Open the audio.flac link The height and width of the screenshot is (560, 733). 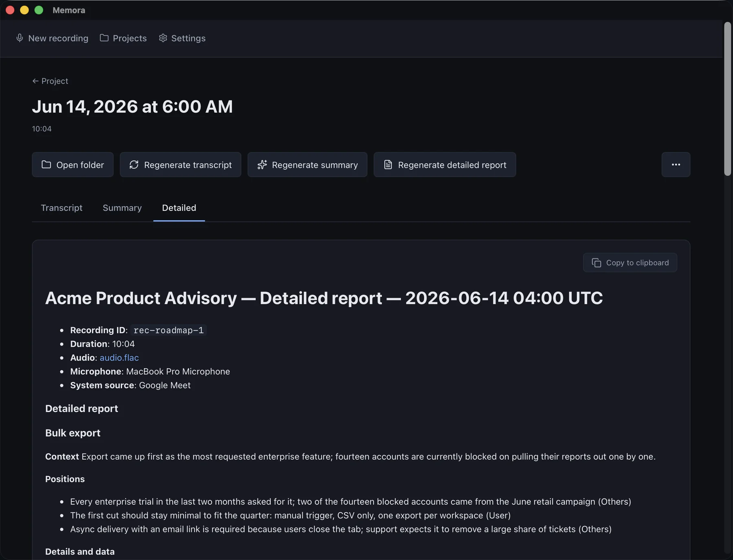tap(119, 358)
